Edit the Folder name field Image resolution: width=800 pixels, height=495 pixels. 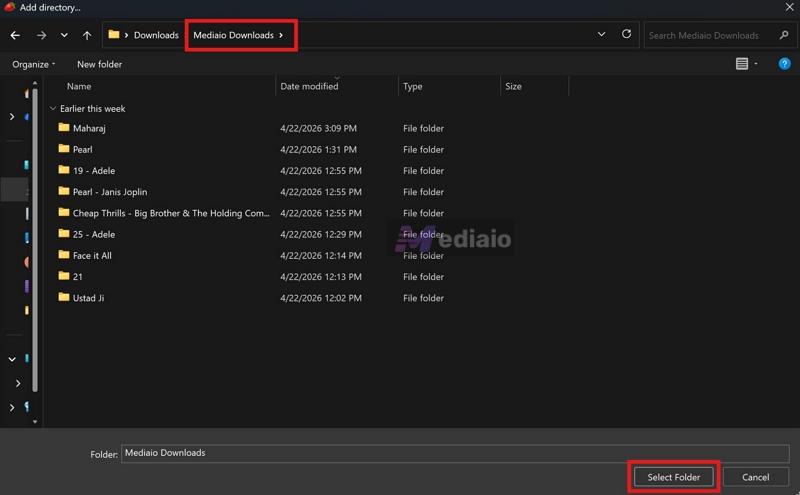click(455, 453)
